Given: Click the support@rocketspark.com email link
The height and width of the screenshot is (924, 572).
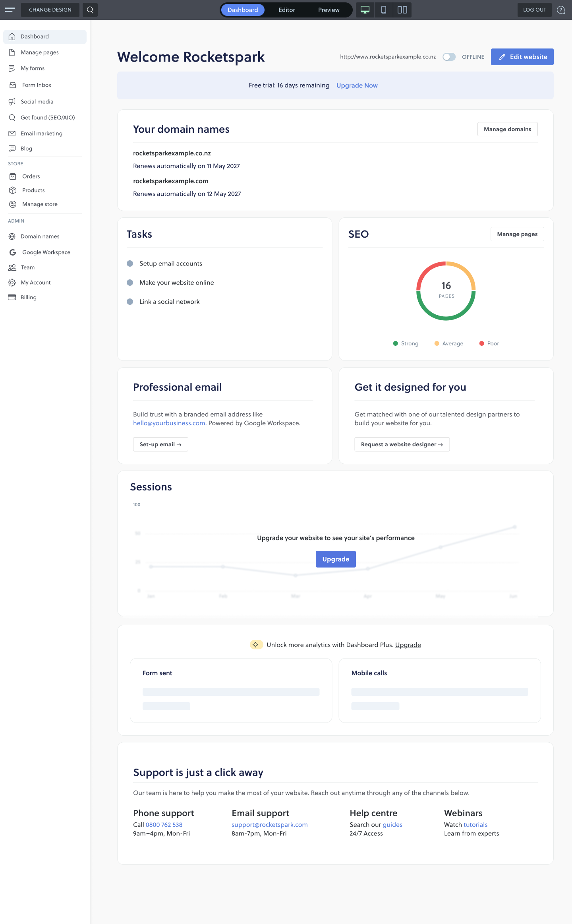Looking at the screenshot, I should click(x=270, y=825).
